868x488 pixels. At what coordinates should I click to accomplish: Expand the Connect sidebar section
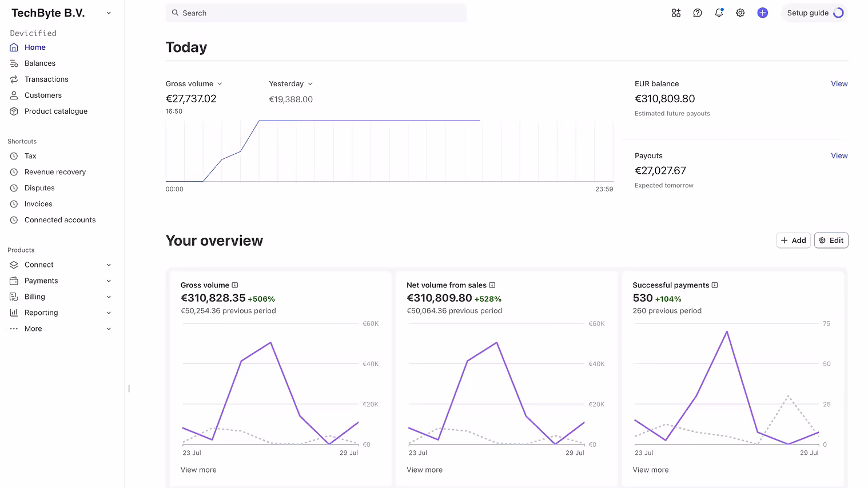pos(109,265)
